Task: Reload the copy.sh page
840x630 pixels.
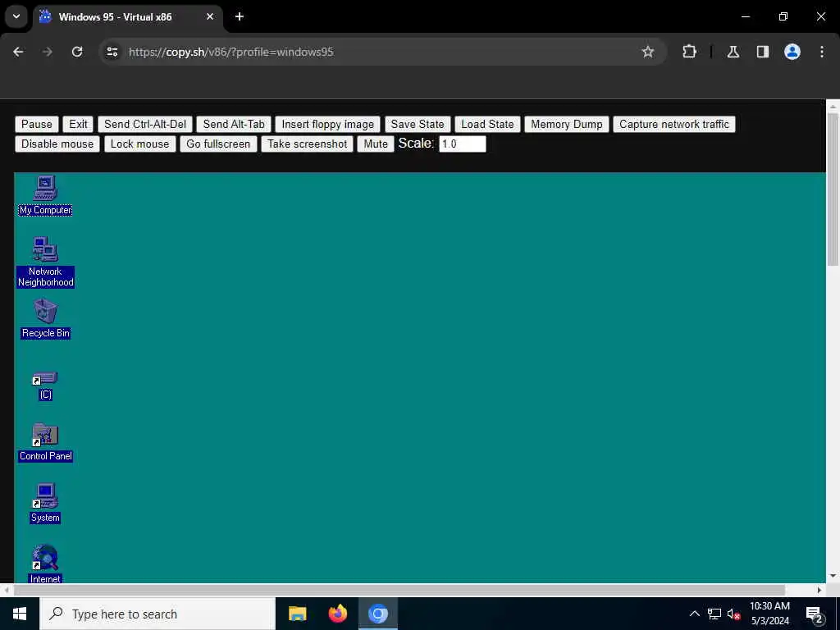Action: tap(77, 52)
